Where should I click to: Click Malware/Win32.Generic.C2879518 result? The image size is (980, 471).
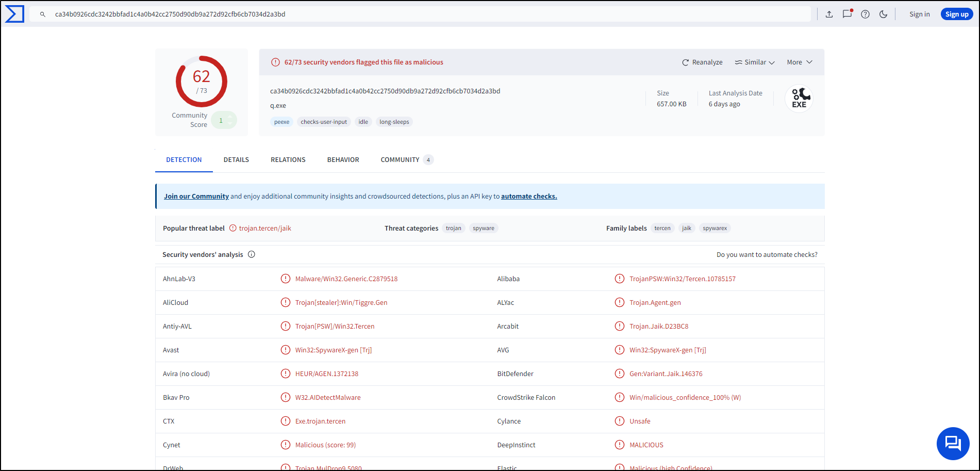click(x=346, y=279)
